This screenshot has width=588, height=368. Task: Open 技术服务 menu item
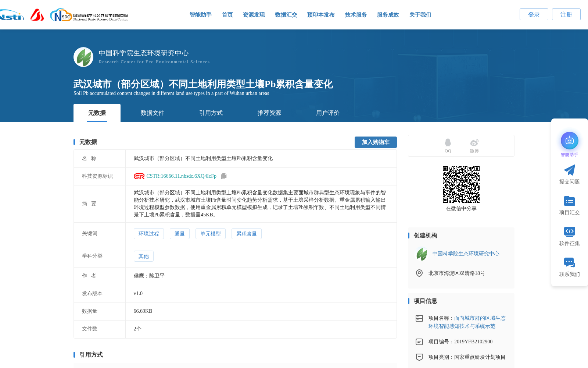coord(356,15)
